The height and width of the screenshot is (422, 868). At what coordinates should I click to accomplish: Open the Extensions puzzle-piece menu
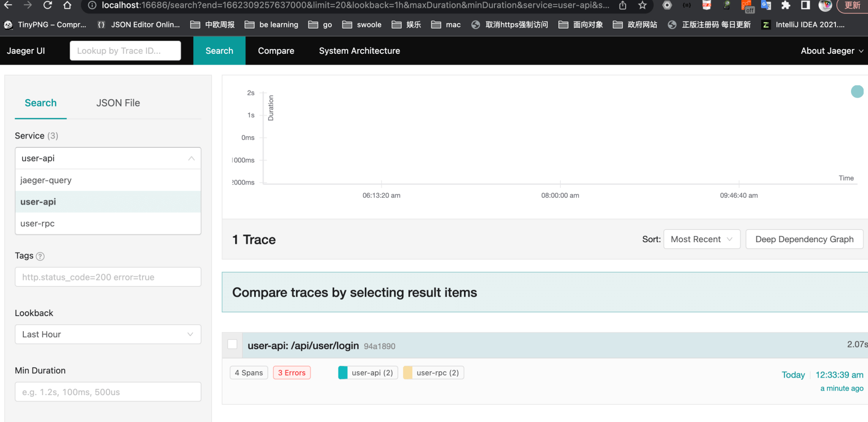(x=786, y=5)
